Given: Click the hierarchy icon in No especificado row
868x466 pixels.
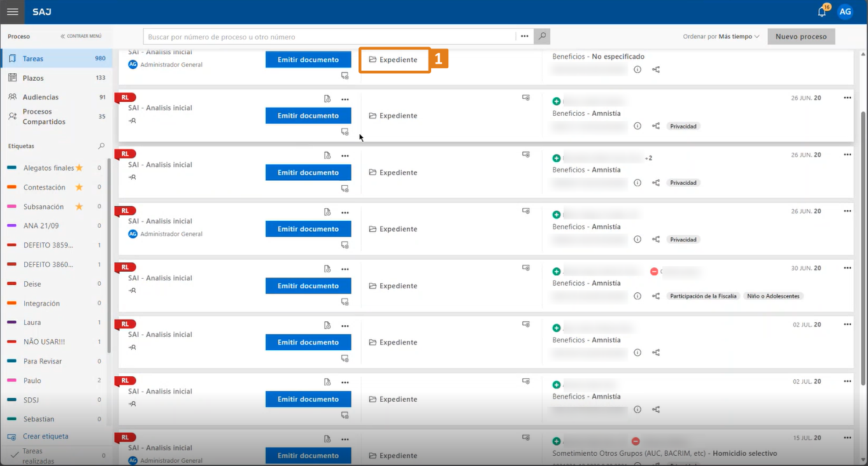Looking at the screenshot, I should click(656, 69).
